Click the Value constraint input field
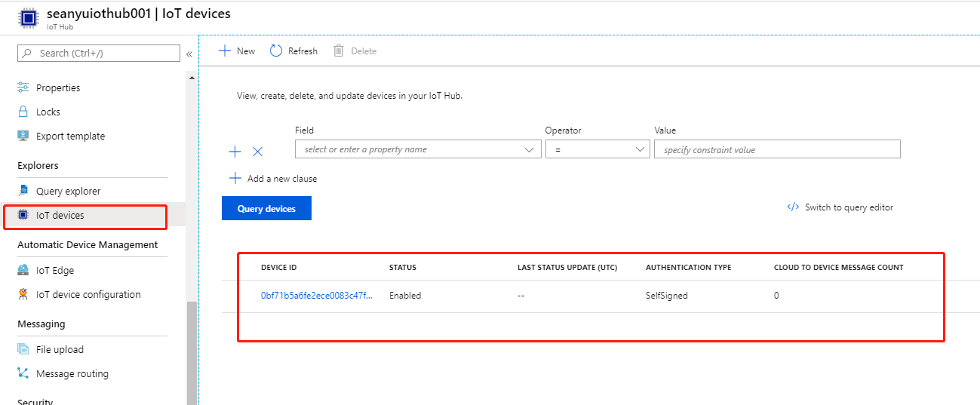This screenshot has width=980, height=405. [777, 149]
